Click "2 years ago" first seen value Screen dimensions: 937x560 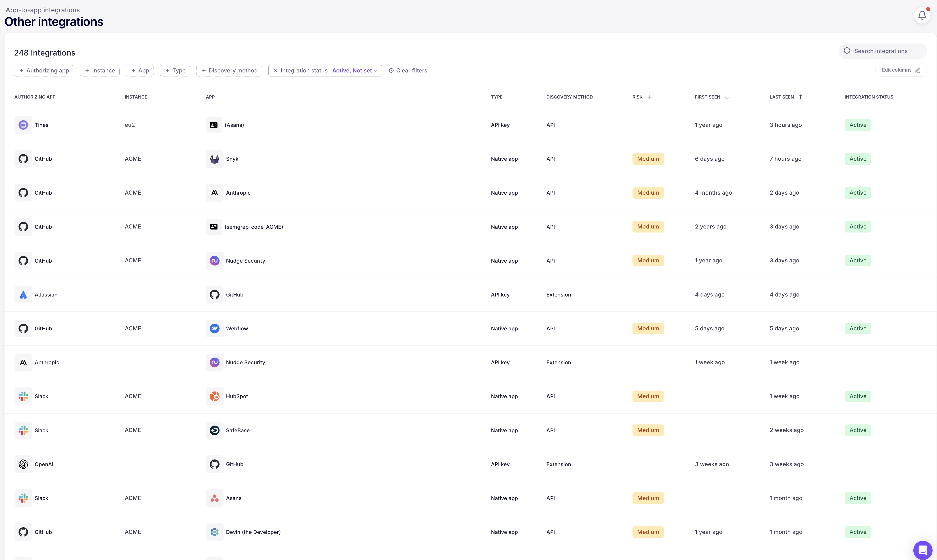711,227
